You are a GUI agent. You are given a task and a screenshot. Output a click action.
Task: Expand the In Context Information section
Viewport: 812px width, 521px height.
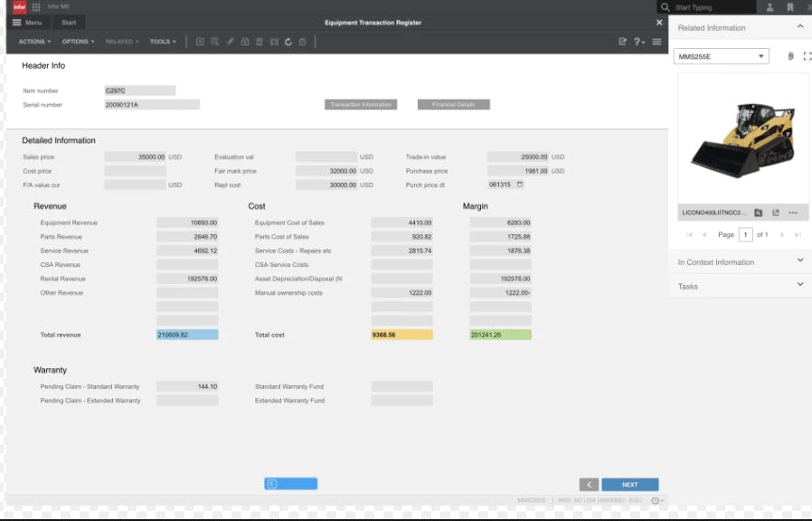tap(799, 262)
